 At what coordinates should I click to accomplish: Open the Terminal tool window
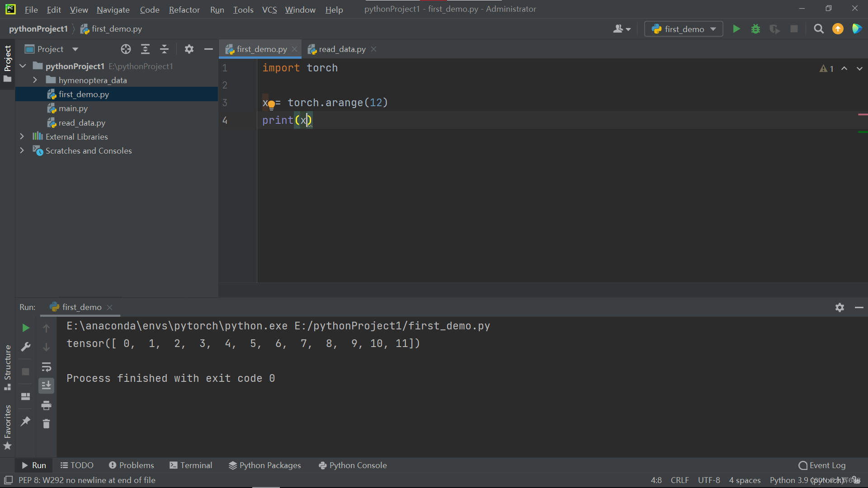191,465
